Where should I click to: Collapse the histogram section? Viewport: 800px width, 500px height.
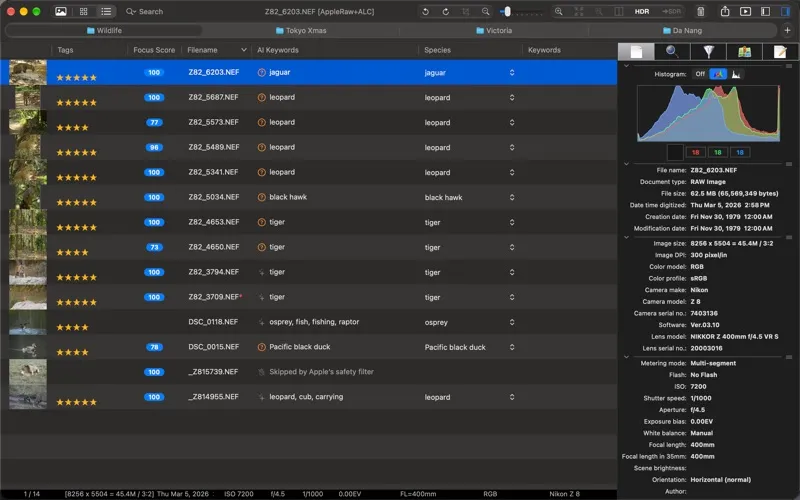pyautogui.click(x=627, y=66)
